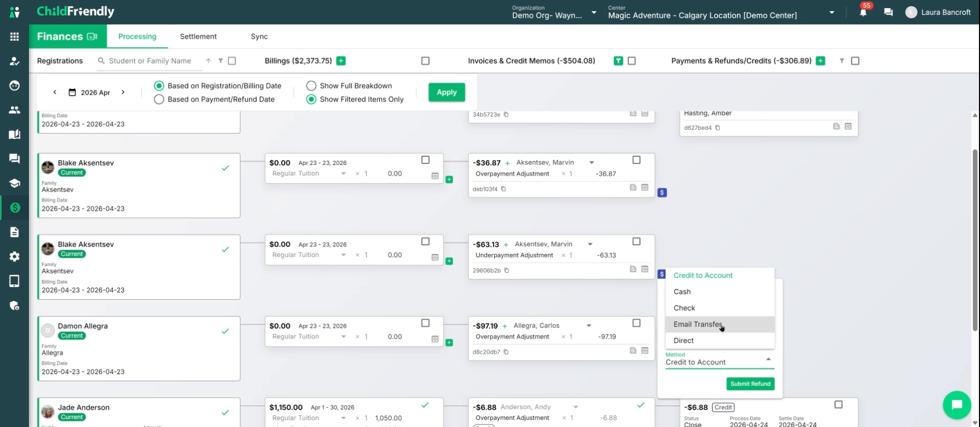Switch to the Processing tab
The width and height of the screenshot is (980, 427).
137,37
